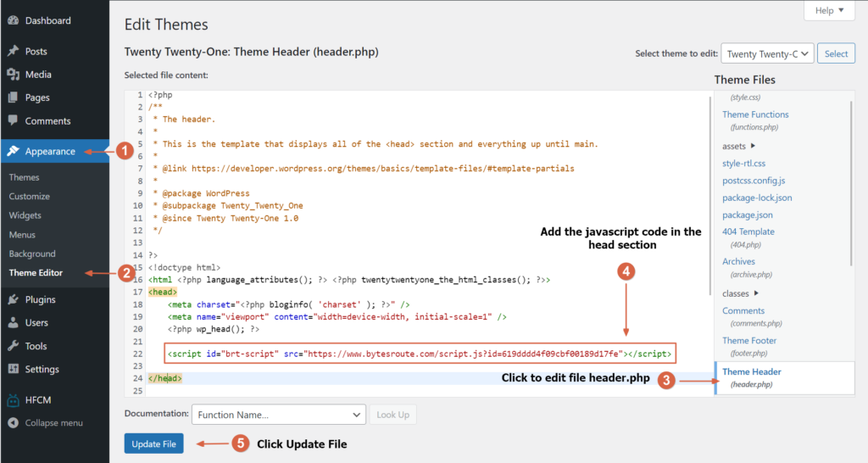868x463 pixels.
Task: Click the Users person icon
Action: click(x=14, y=322)
